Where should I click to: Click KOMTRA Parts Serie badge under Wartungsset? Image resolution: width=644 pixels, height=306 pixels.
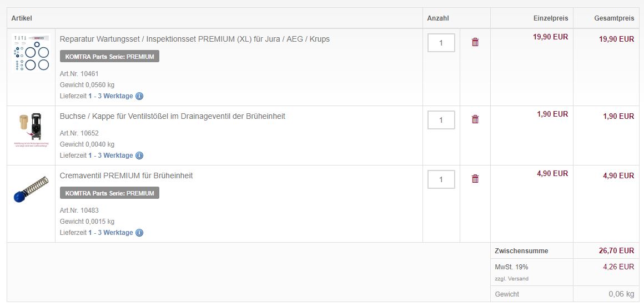[110, 56]
